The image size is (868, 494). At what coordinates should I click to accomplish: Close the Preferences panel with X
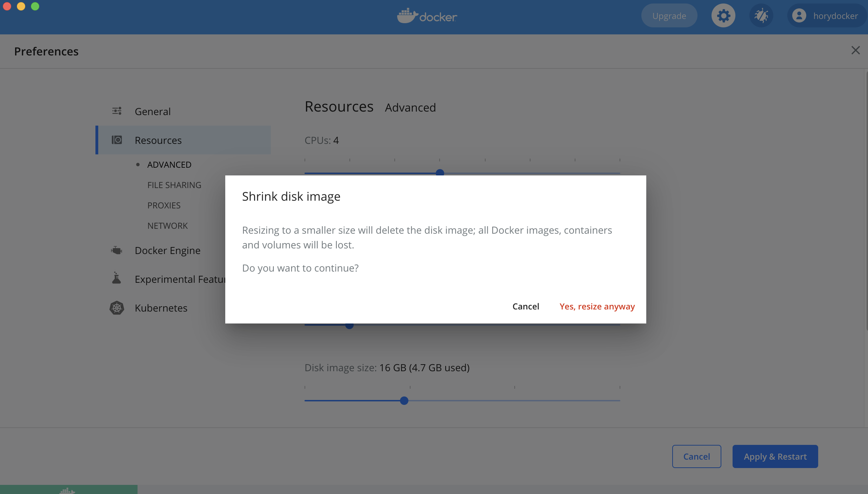click(855, 50)
